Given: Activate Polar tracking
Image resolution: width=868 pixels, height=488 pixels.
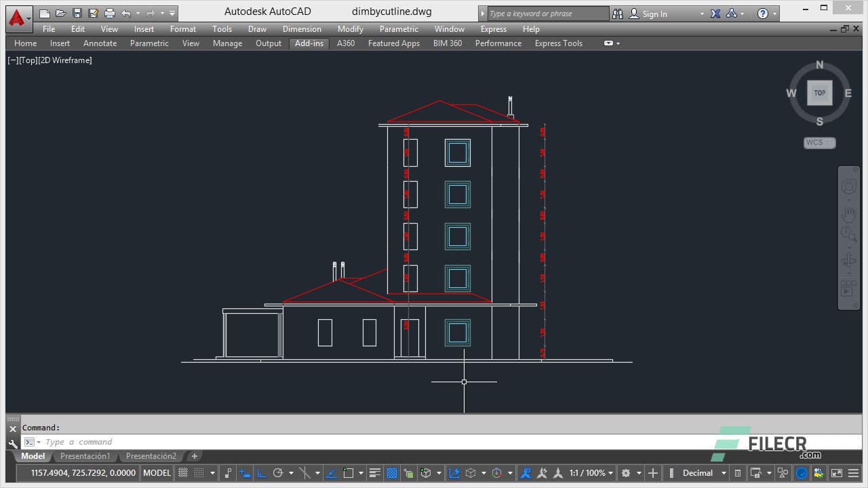Looking at the screenshot, I should (278, 472).
